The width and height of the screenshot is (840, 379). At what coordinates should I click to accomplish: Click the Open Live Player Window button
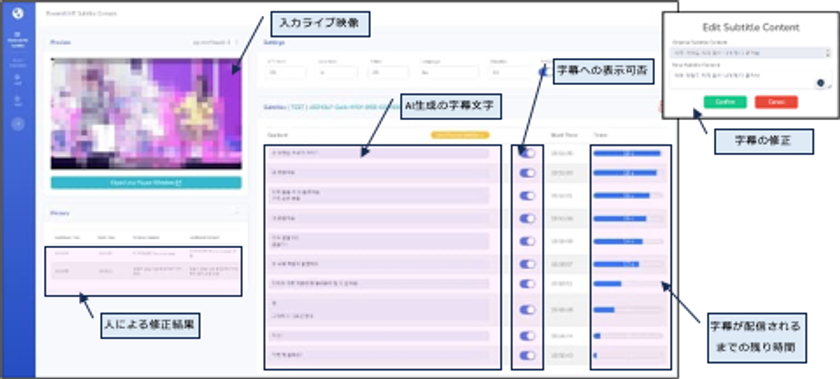pyautogui.click(x=146, y=183)
